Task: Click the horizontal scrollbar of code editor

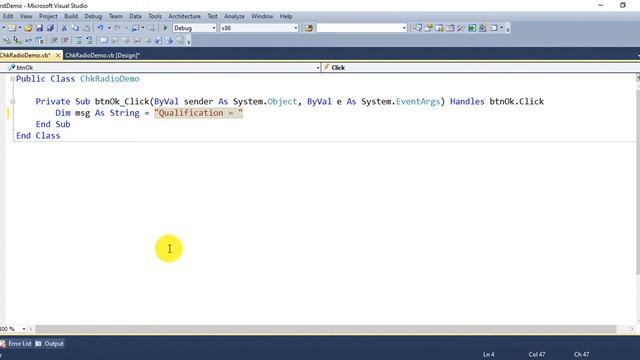Action: (326, 329)
